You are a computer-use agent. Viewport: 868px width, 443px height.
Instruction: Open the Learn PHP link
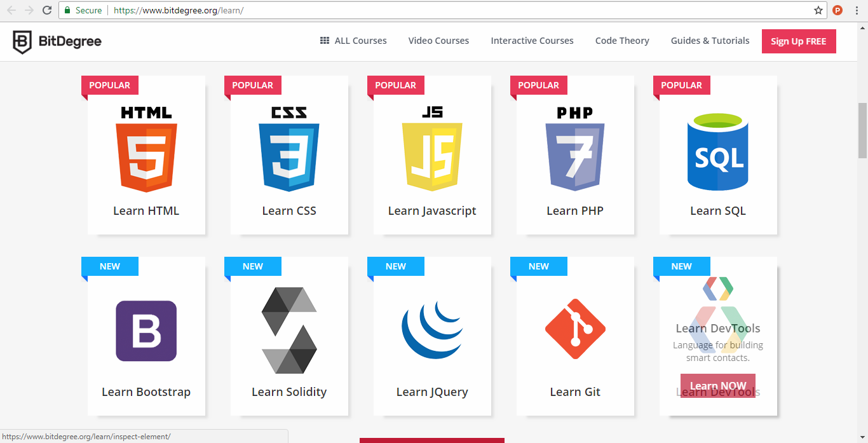[x=575, y=211]
